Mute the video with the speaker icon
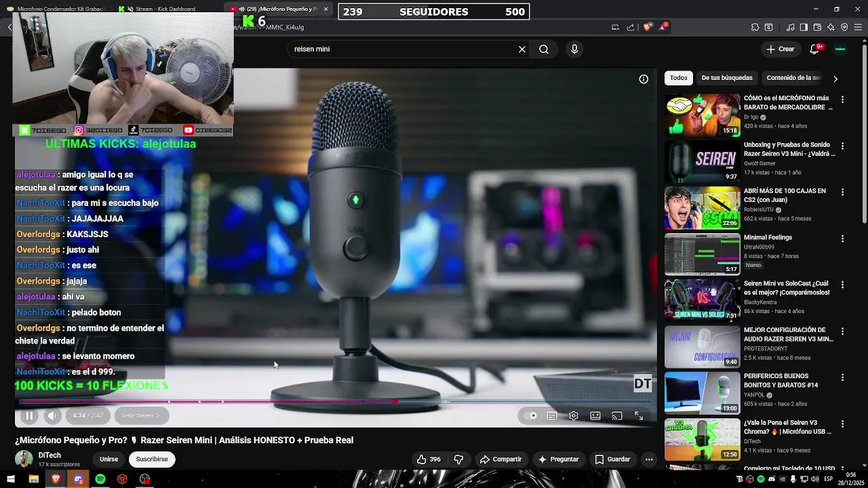The height and width of the screenshot is (488, 868). point(52,415)
